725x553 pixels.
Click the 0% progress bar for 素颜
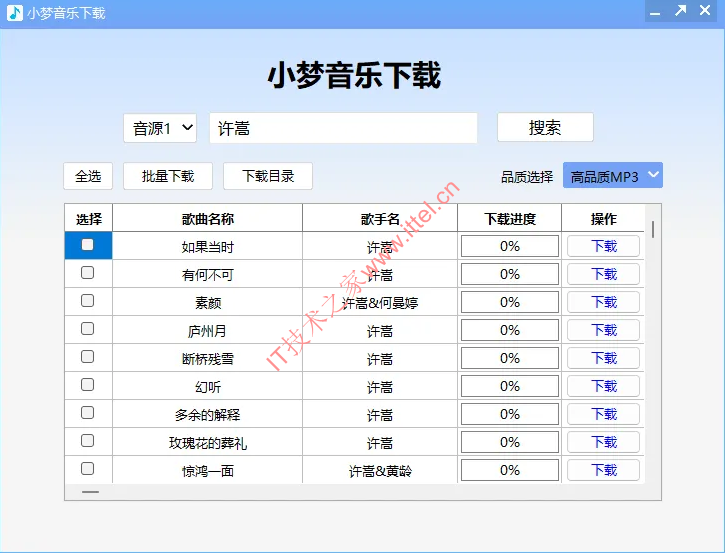pos(510,302)
